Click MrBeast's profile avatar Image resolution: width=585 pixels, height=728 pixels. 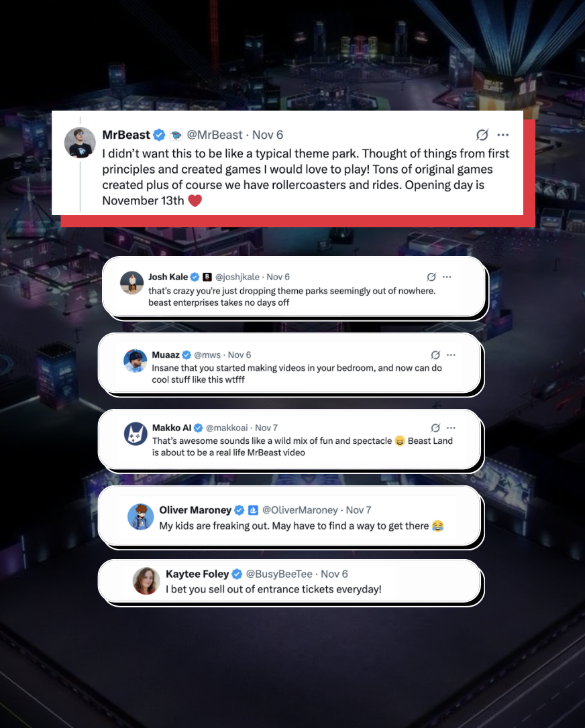[80, 143]
